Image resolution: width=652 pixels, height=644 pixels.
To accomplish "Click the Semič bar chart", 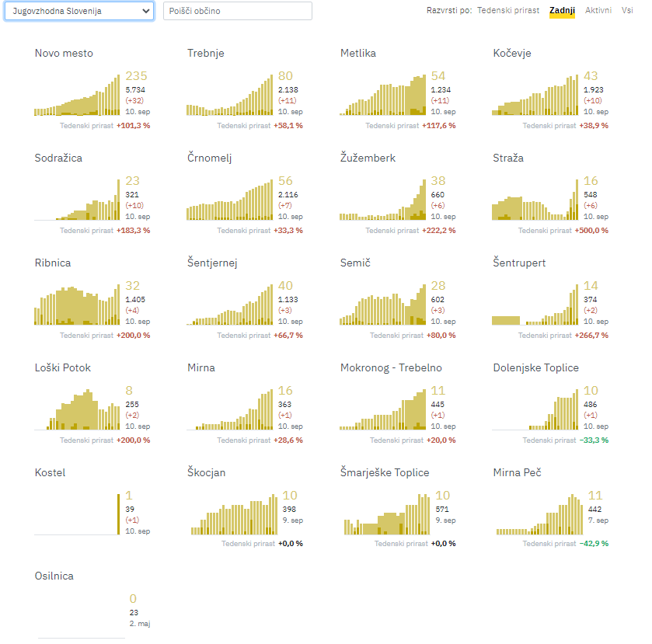I will coord(382,305).
